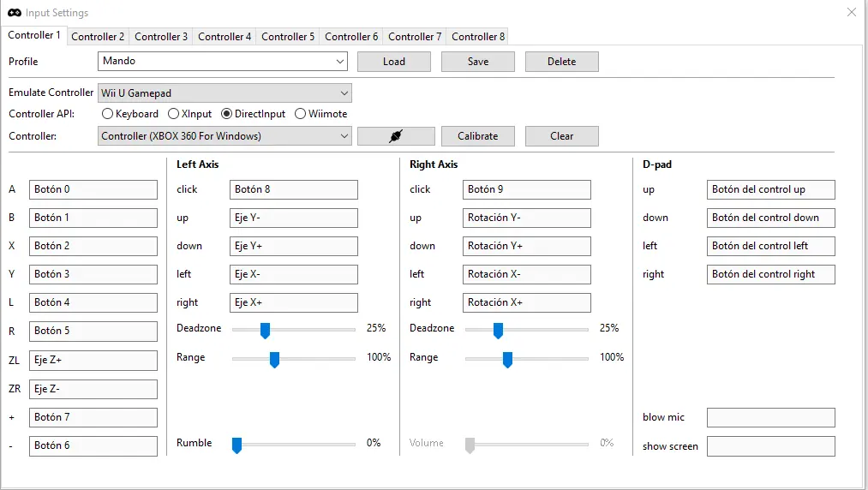Screen dimensions: 868x490
Task: Click the D-pad down mapping field
Action: tap(770, 218)
